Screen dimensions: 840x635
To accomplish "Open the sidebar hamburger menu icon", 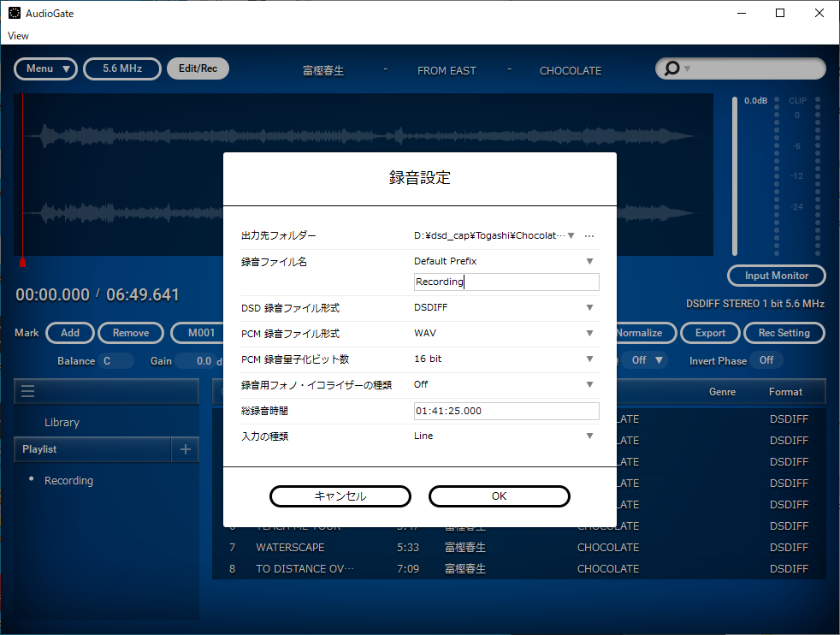I will [28, 391].
